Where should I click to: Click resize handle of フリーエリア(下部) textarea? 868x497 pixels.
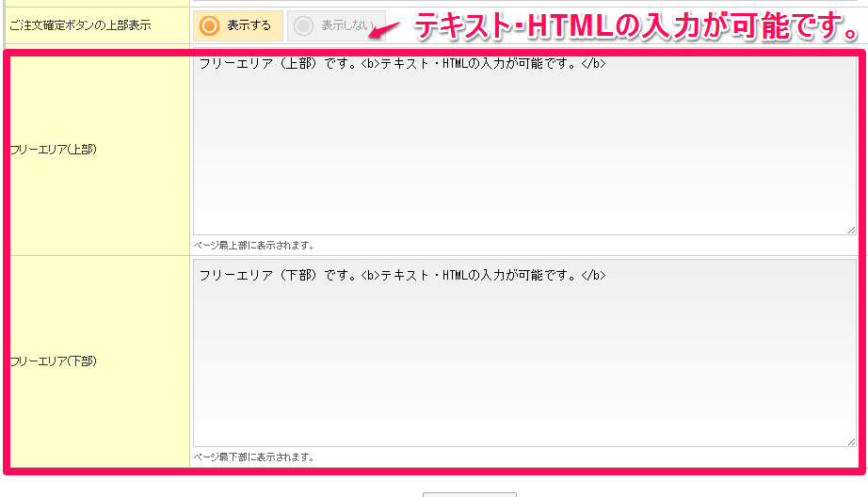point(851,441)
